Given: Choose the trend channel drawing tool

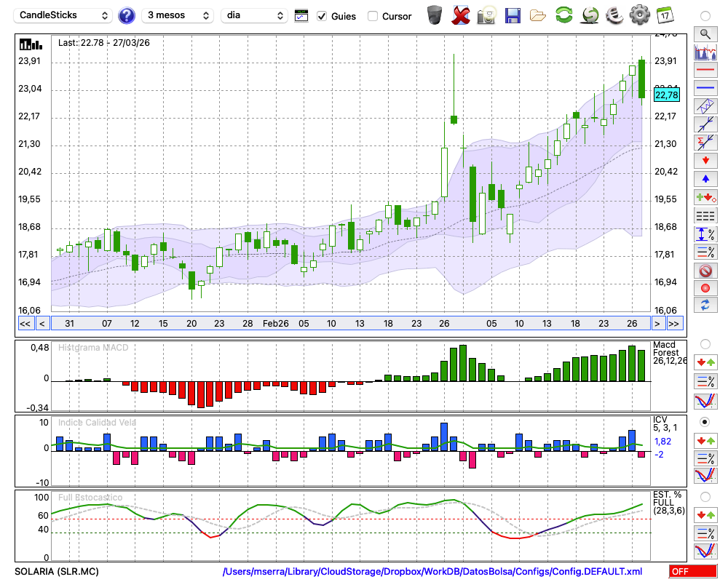Looking at the screenshot, I should 705,105.
